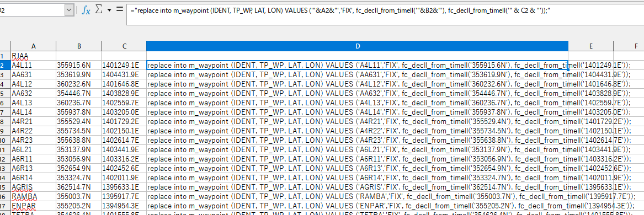Click cell A1 containing RJAA
644x215 pixels.
tap(33, 56)
